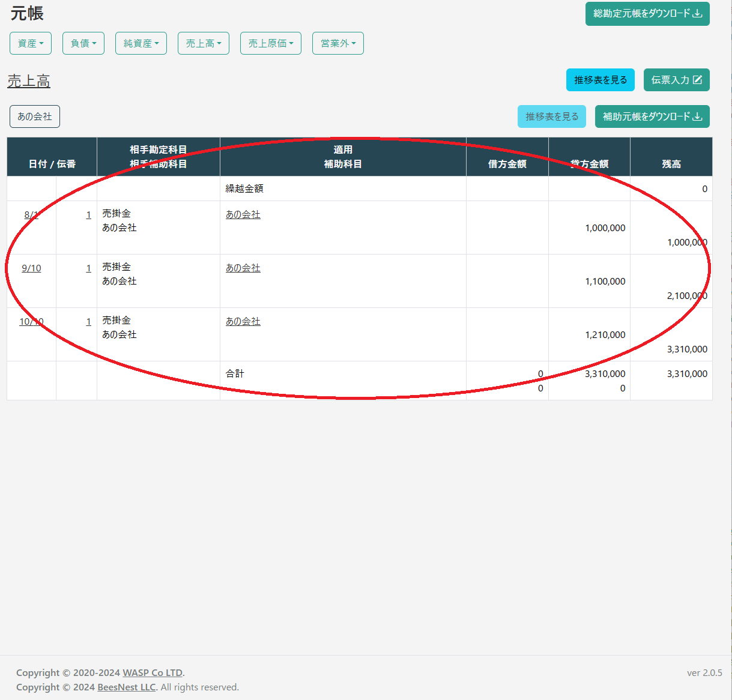Open the 負債 dropdown menu
The width and height of the screenshot is (732, 700).
(83, 43)
